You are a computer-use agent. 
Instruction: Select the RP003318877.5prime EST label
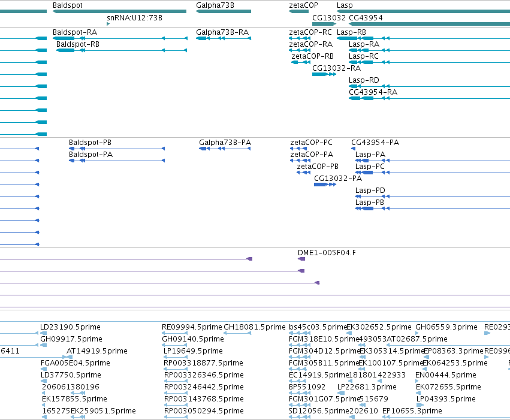(x=204, y=363)
